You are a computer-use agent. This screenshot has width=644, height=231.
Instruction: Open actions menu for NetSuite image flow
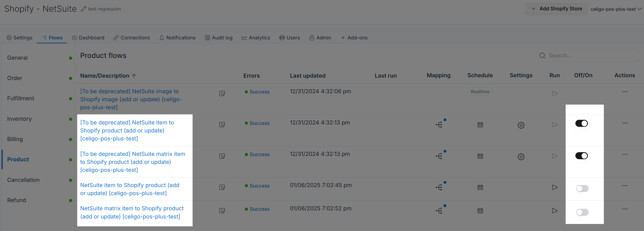pos(625,92)
